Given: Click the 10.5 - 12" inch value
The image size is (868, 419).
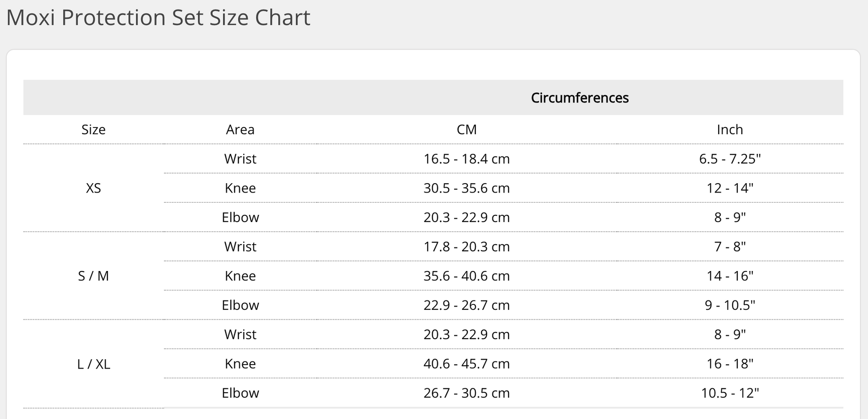Looking at the screenshot, I should [x=730, y=393].
